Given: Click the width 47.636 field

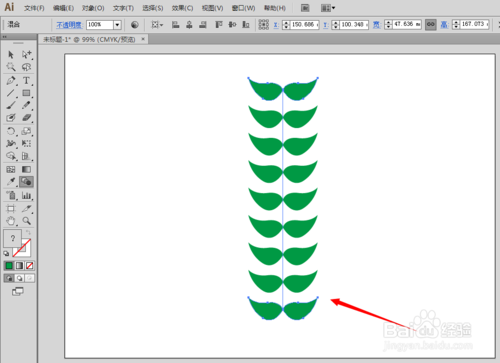Looking at the screenshot, I should tap(407, 24).
